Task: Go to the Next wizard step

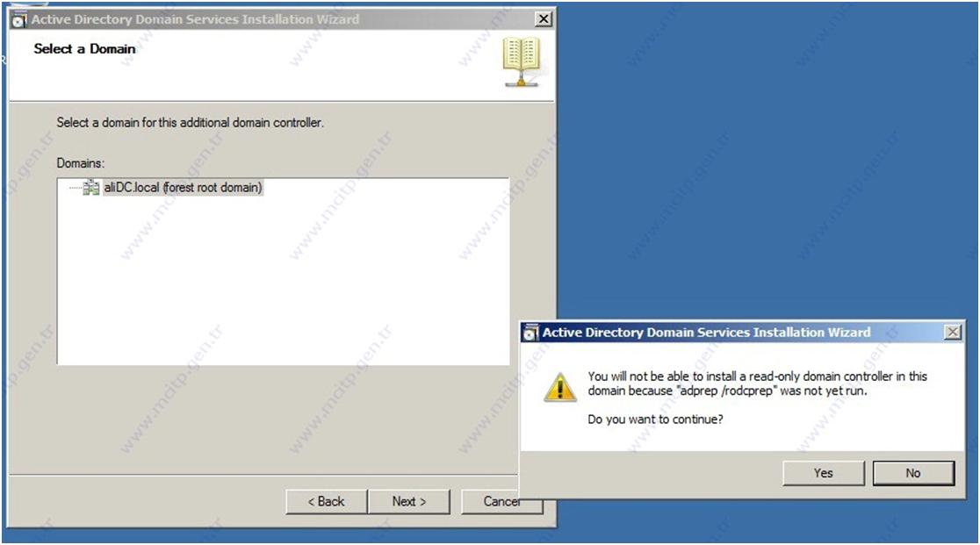Action: pyautogui.click(x=408, y=501)
